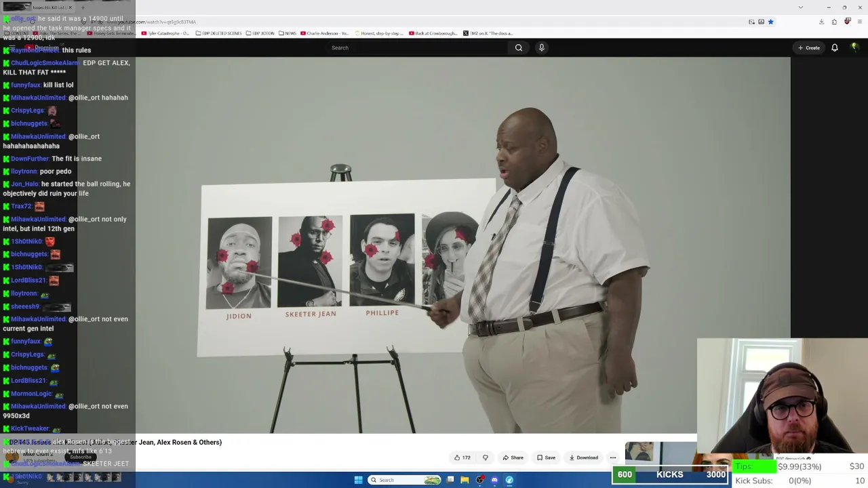The image size is (868, 488).
Task: Open Discord from the taskbar
Action: tap(494, 480)
